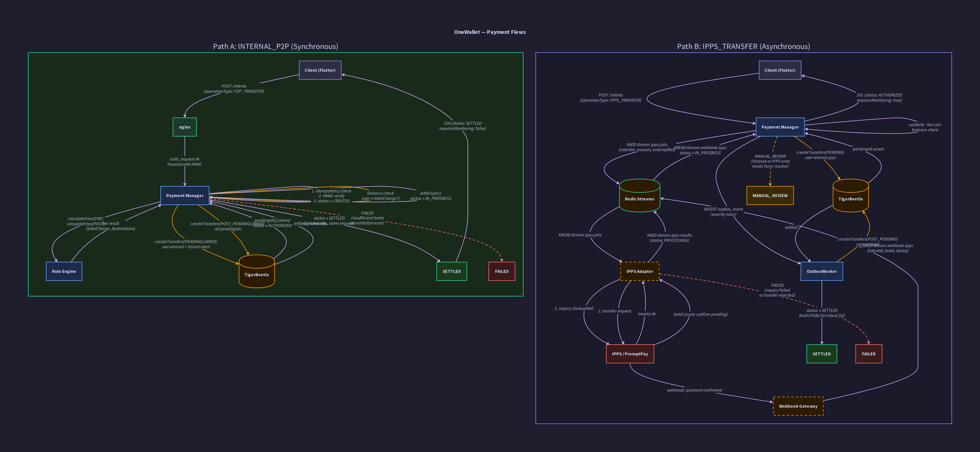The image size is (980, 452).
Task: Click the IPPS_TRANSFER operationType edge label
Action: pos(611,98)
